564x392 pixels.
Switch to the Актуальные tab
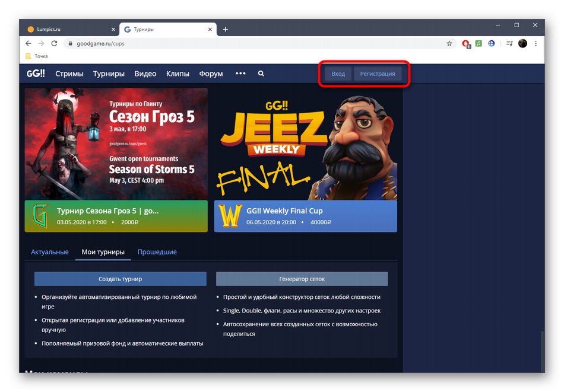50,252
